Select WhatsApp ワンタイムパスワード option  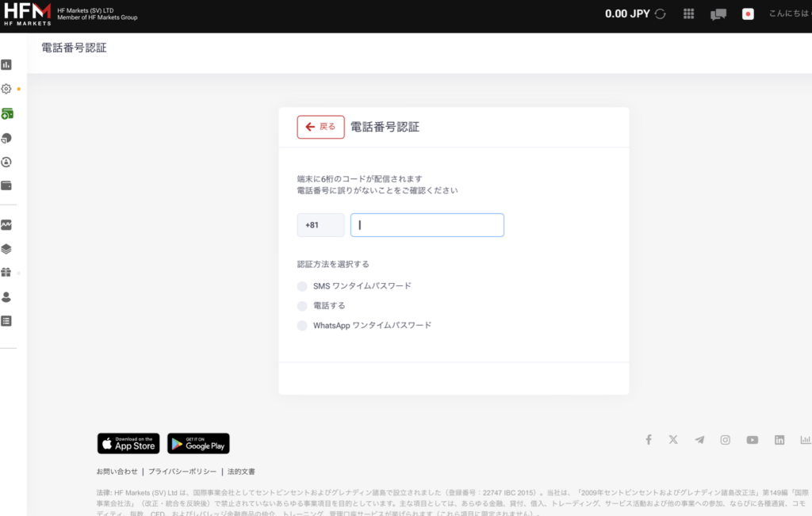click(302, 326)
